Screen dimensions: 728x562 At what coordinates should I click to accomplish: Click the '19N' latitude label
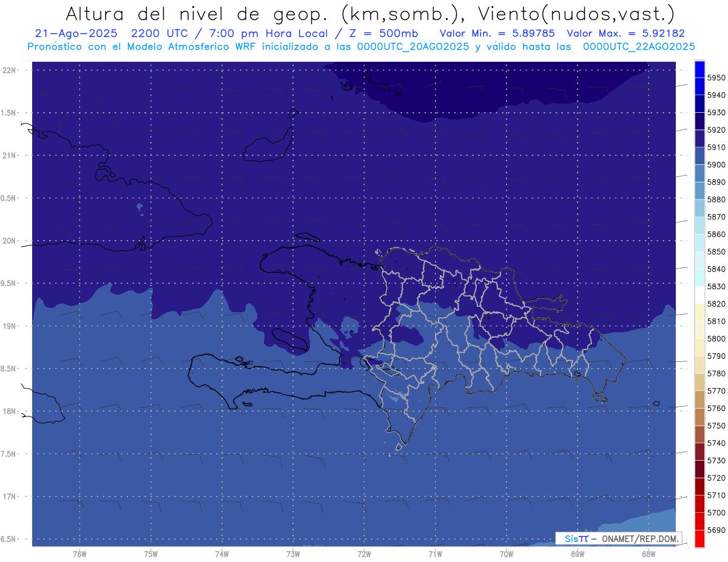click(9, 326)
